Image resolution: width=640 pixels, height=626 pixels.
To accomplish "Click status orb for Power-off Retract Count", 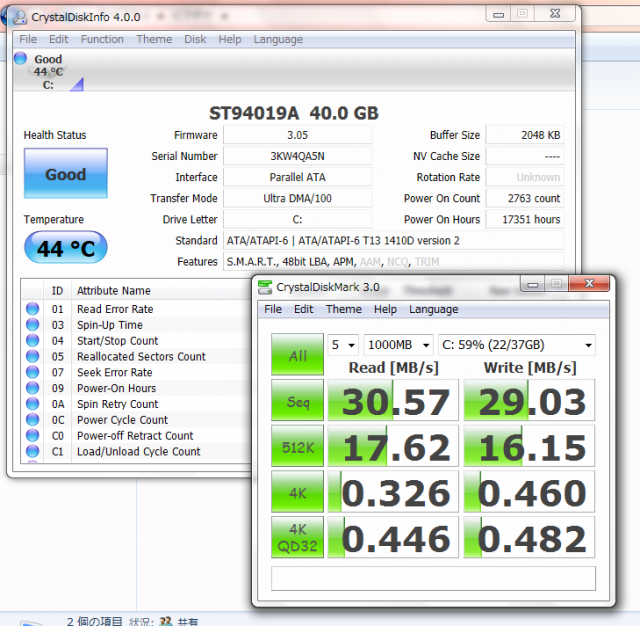I will (x=33, y=435).
